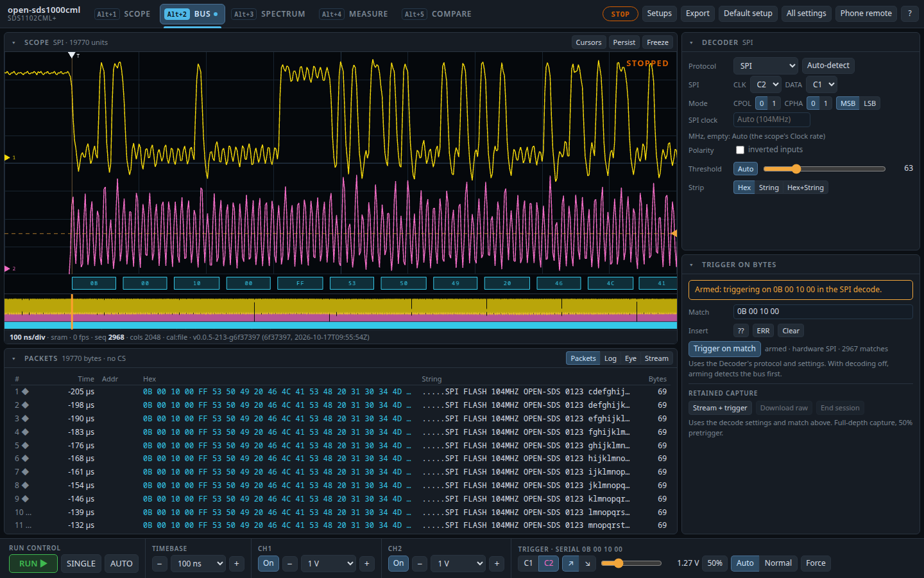Click the trigger position T marker
The image size is (924, 578).
click(72, 55)
